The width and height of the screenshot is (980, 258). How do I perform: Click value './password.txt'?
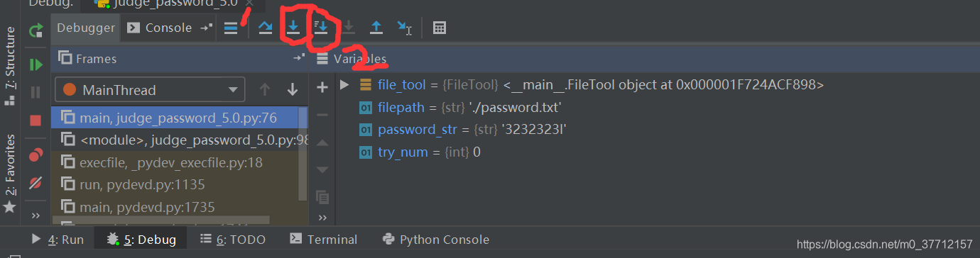516,108
